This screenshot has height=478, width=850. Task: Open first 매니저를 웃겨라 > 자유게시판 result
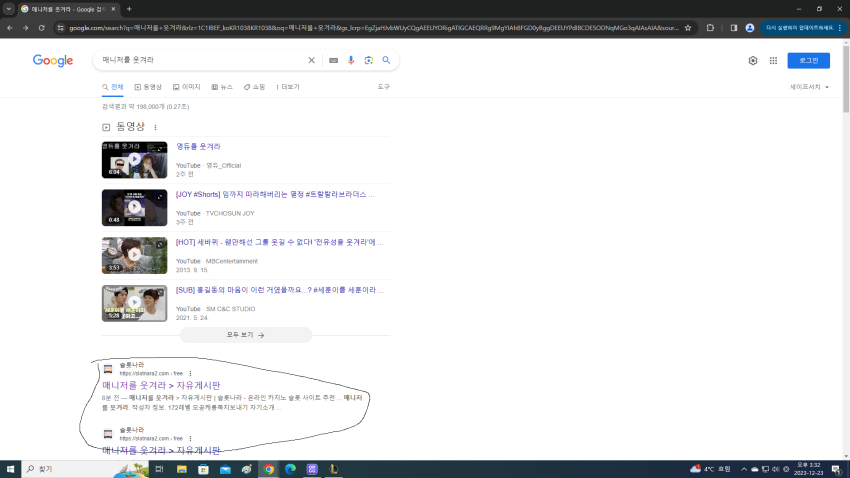(x=161, y=385)
